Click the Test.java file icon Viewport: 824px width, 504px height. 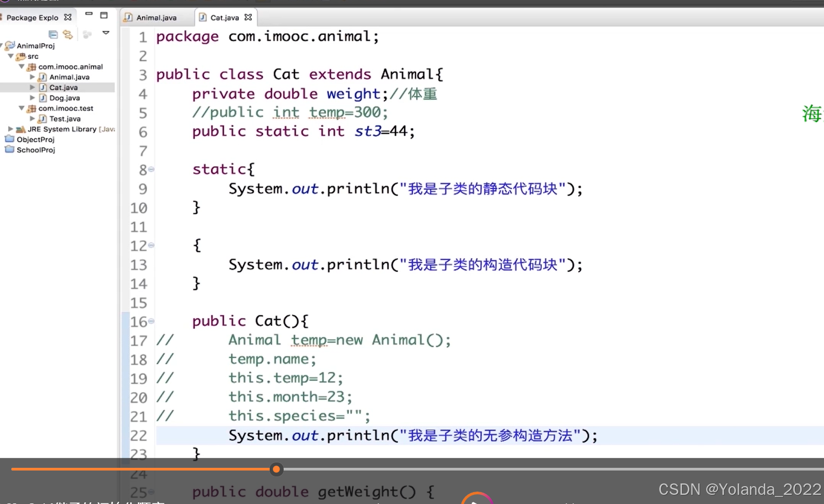[42, 118]
